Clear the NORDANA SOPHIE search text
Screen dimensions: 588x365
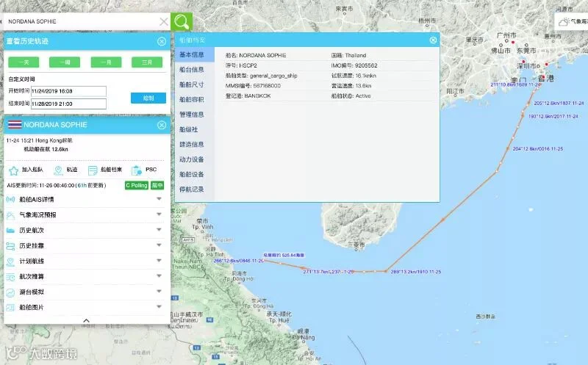[x=163, y=21]
